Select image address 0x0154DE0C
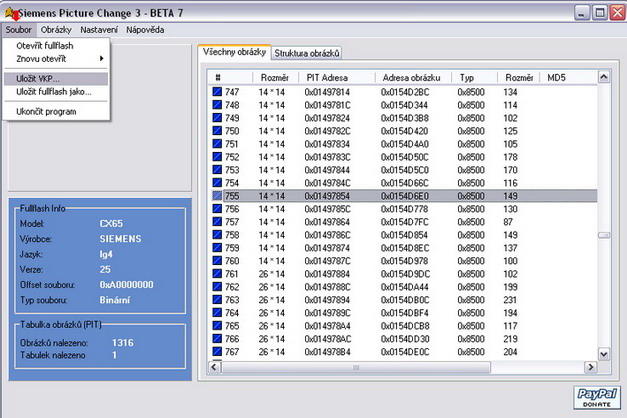This screenshot has width=627, height=418. 405,352
